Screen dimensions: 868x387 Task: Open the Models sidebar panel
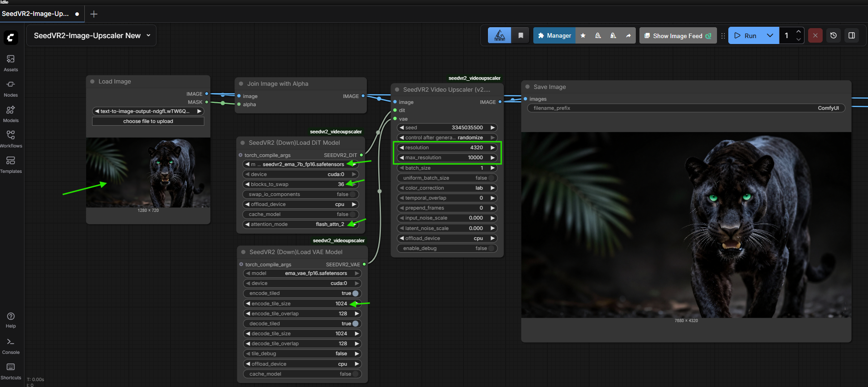point(11,114)
